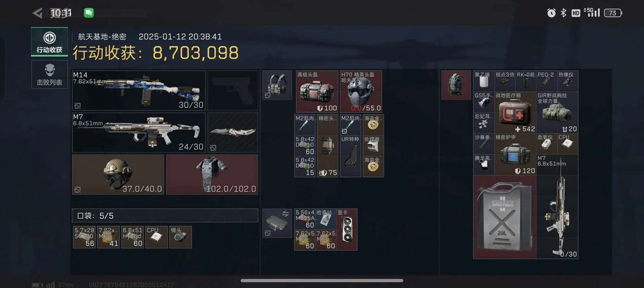
Task: Select the M14 rifle slot
Action: coord(139,91)
